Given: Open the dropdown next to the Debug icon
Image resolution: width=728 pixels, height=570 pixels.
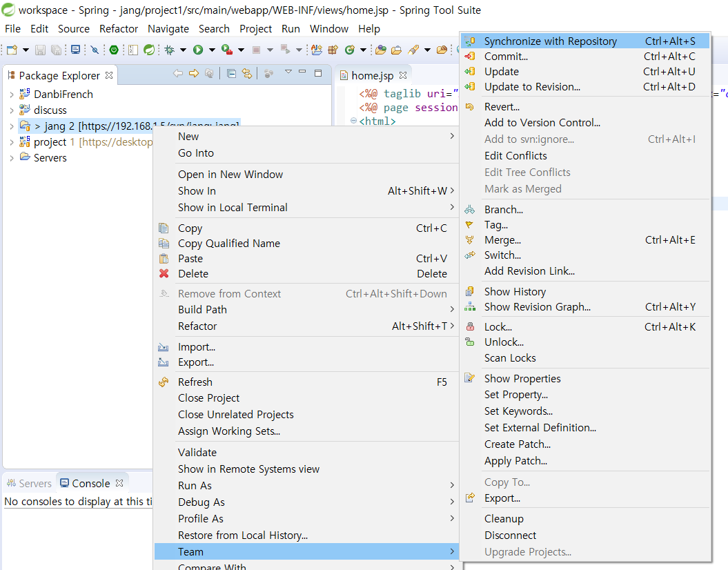Looking at the screenshot, I should [x=183, y=50].
